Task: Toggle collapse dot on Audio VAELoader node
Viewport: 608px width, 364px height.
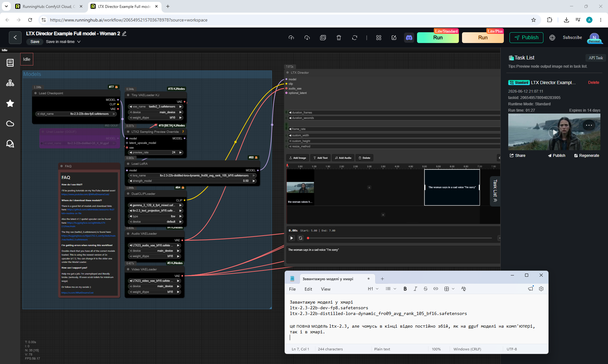Action: coord(128,234)
